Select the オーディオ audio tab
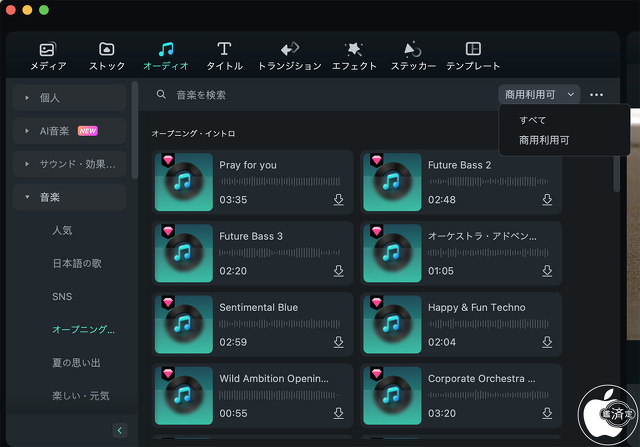The height and width of the screenshot is (447, 640). tap(166, 56)
